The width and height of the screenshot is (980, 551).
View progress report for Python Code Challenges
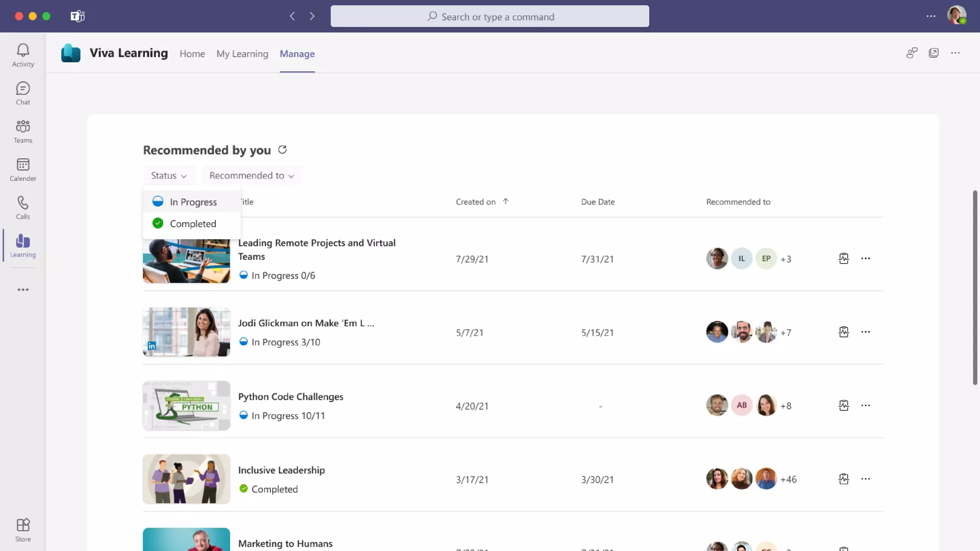click(844, 406)
